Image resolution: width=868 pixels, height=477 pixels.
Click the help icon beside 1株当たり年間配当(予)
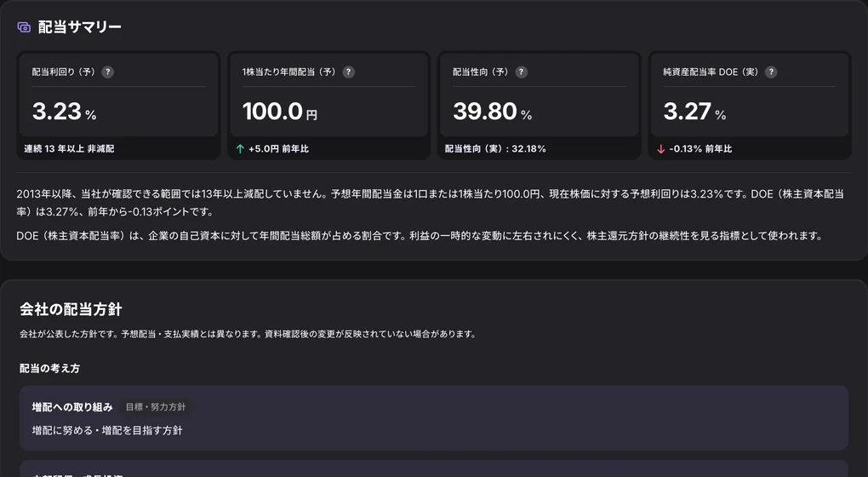[349, 72]
